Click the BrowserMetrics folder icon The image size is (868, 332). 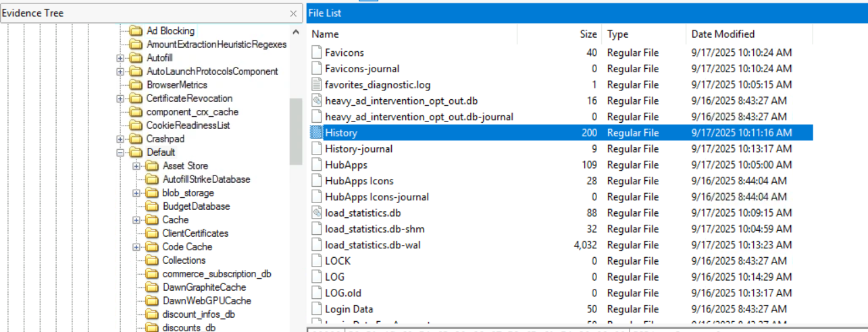(136, 85)
